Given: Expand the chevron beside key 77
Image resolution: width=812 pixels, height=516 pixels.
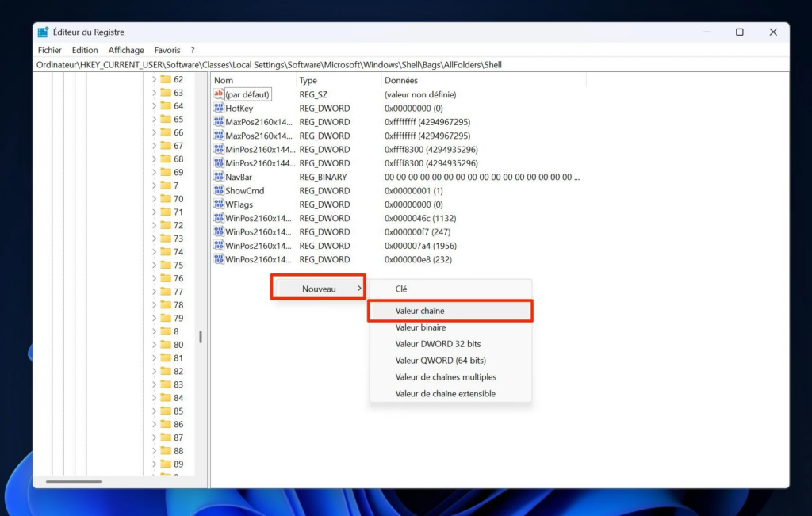Looking at the screenshot, I should 154,292.
